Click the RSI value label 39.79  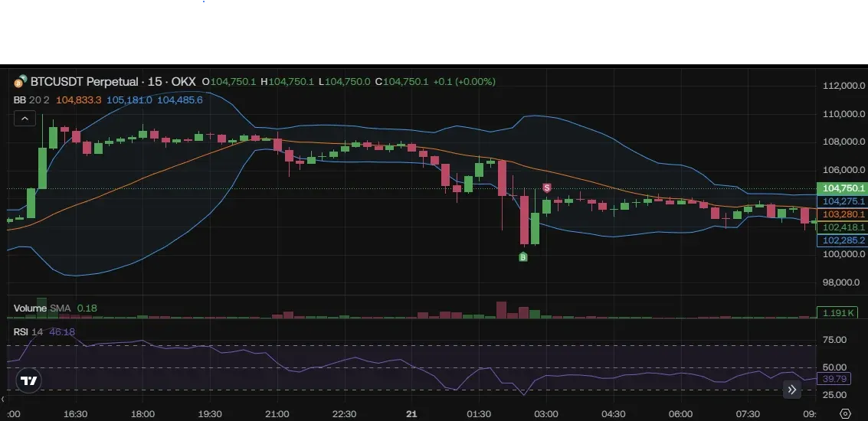coord(834,379)
